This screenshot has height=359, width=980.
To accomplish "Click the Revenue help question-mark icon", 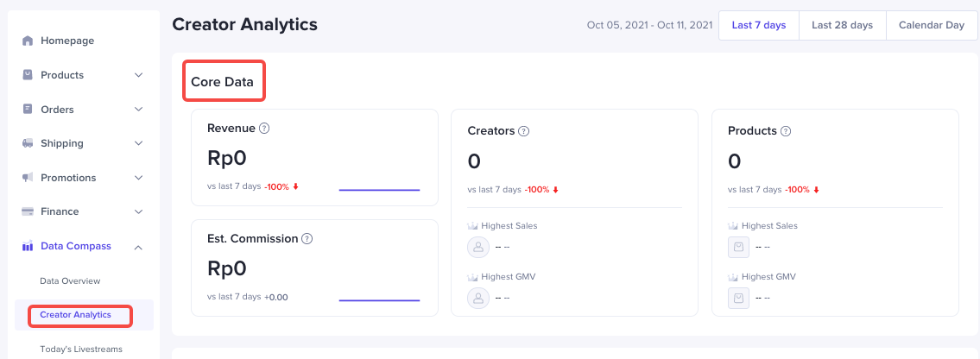I will (x=264, y=129).
